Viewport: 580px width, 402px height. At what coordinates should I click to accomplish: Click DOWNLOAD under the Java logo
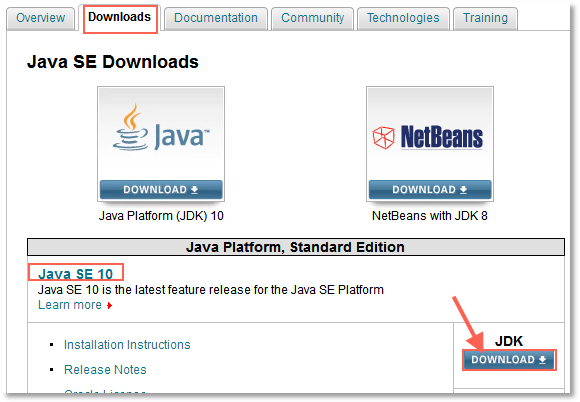point(161,190)
